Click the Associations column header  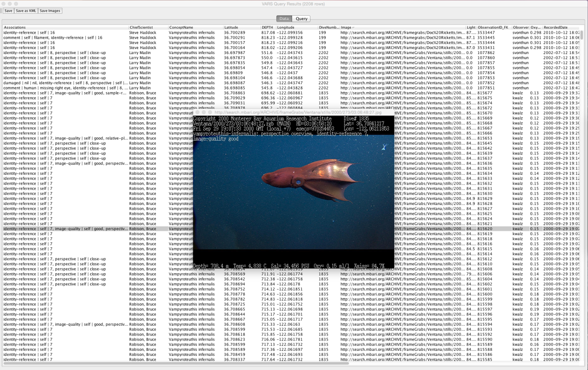(x=15, y=27)
